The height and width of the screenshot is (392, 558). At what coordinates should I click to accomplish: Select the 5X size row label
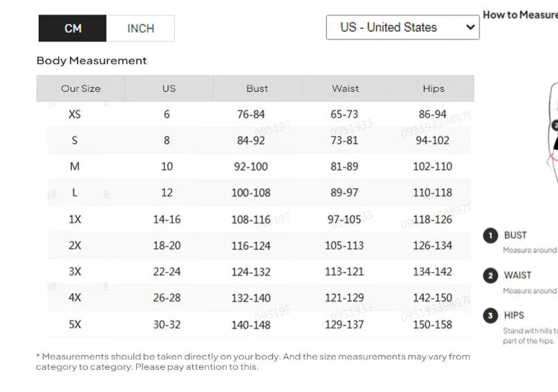[x=75, y=324]
